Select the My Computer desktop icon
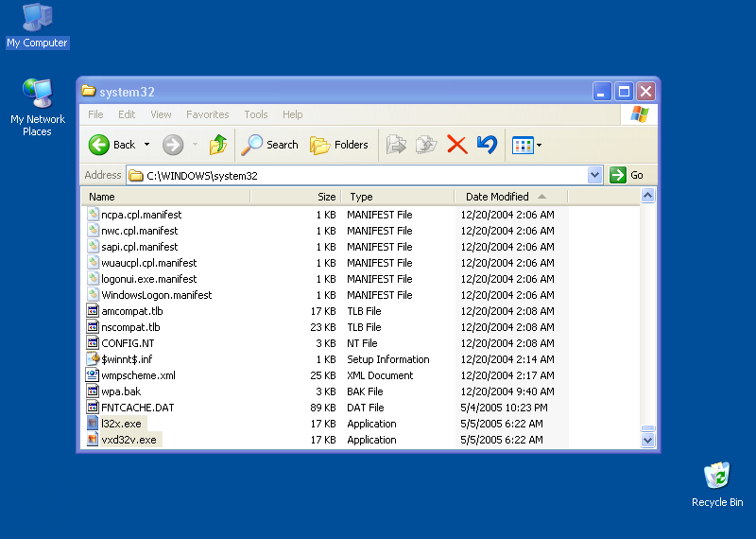 point(37,26)
